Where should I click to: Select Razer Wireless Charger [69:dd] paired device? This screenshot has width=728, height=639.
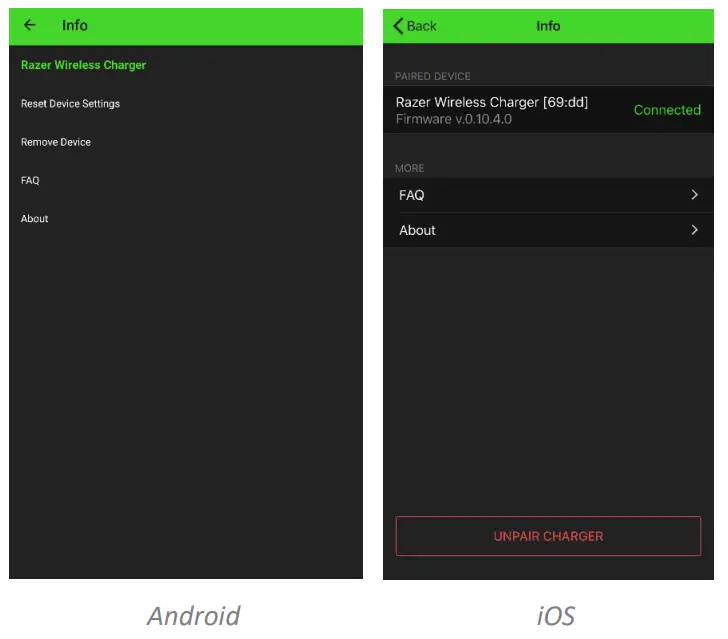tap(548, 110)
